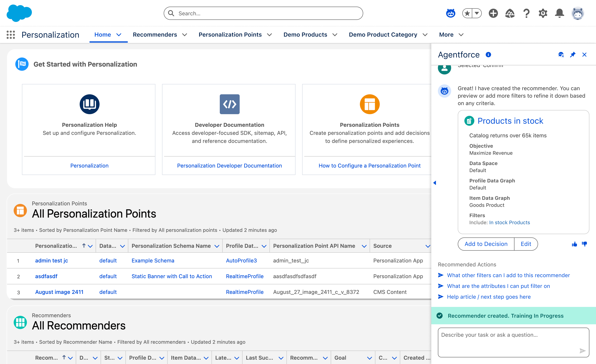Open Static Banner with Call to Action
The image size is (596, 364).
[x=172, y=276]
